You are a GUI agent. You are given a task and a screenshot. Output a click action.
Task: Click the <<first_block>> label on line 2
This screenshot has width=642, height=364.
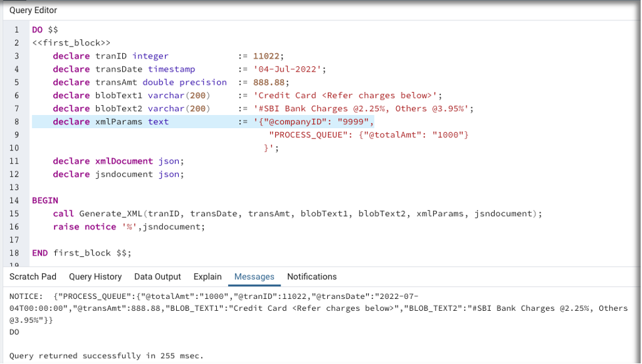pos(71,43)
